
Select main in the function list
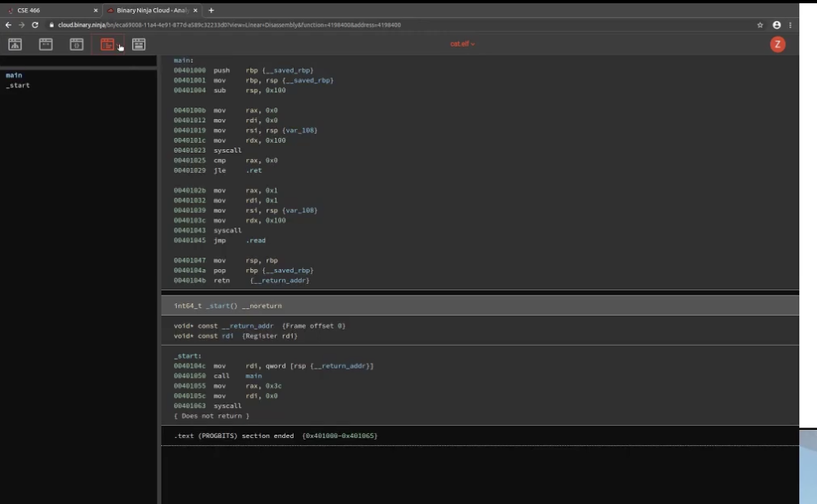[14, 75]
